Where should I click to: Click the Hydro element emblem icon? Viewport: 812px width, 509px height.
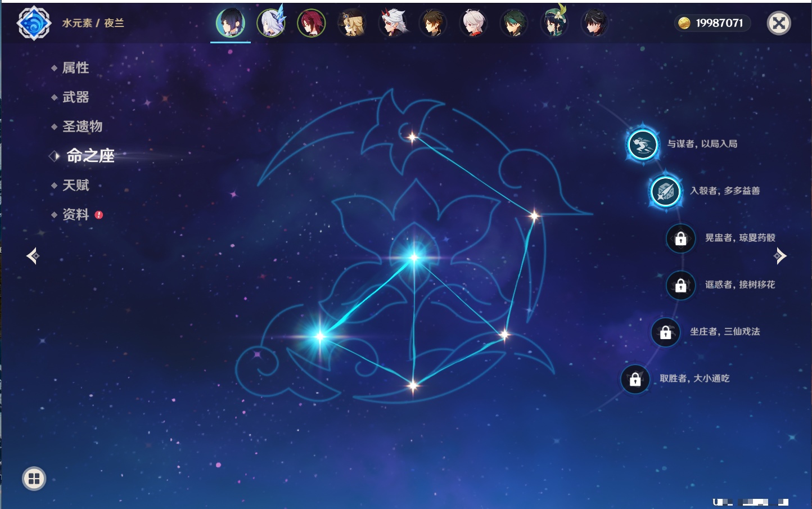34,23
